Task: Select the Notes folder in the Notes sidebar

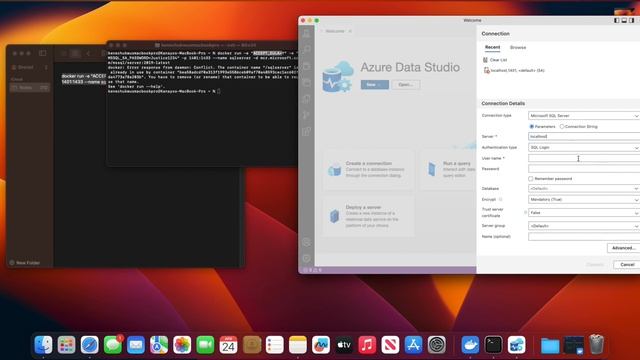Action: point(29,87)
